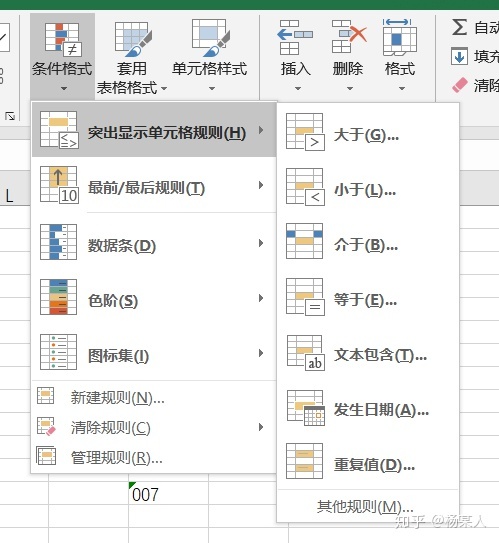Expand the 套用表格格式 dropdown arrow
The height and width of the screenshot is (543, 499).
click(164, 89)
